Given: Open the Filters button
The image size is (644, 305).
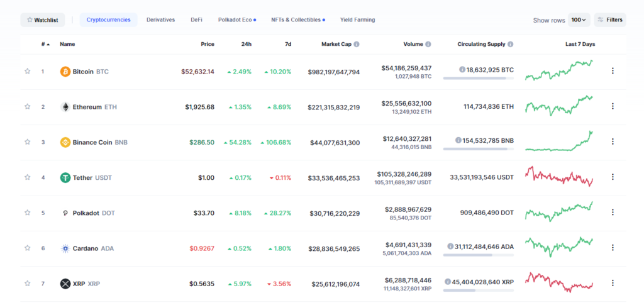Looking at the screenshot, I should click(610, 19).
